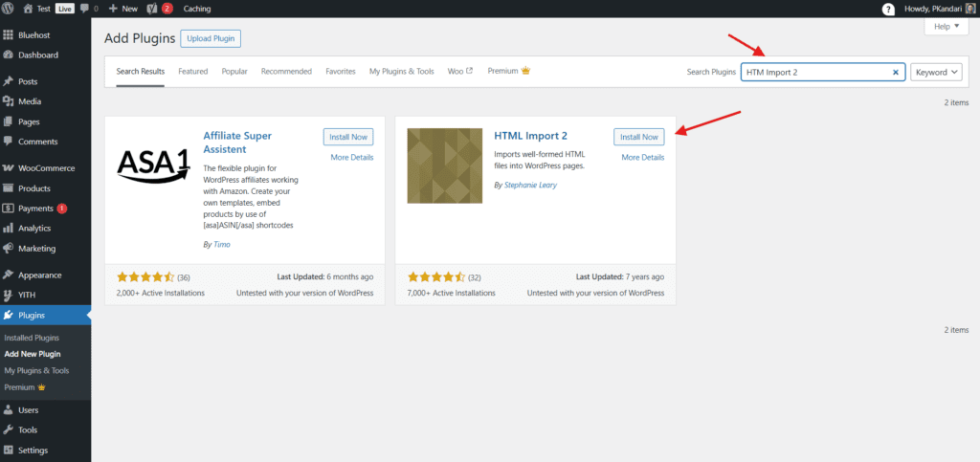Open the Affiliate Super Assistent title link

(x=237, y=143)
